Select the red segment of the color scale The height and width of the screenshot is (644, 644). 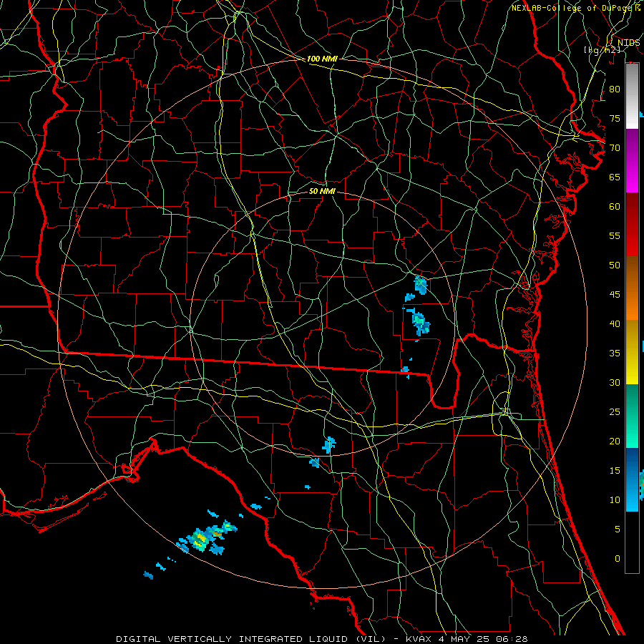[x=632, y=225]
